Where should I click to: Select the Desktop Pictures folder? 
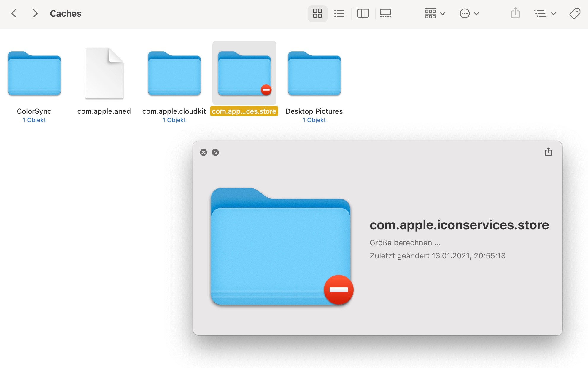coord(314,74)
